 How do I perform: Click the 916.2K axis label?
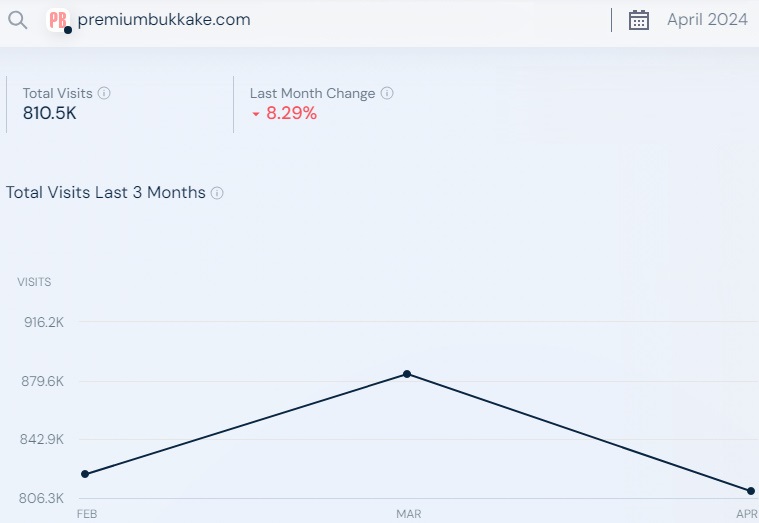[44, 322]
